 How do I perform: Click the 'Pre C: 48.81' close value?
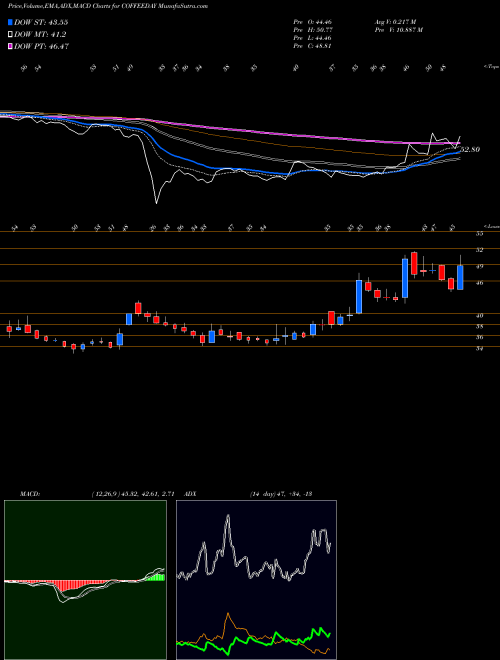[x=313, y=46]
